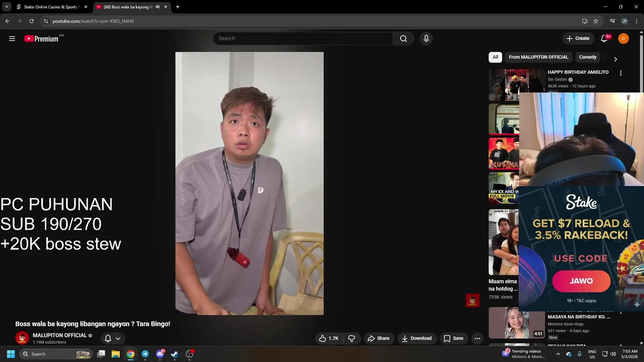The height and width of the screenshot is (362, 644).
Task: Click the Chrome icon in the taskbar
Action: [130, 354]
